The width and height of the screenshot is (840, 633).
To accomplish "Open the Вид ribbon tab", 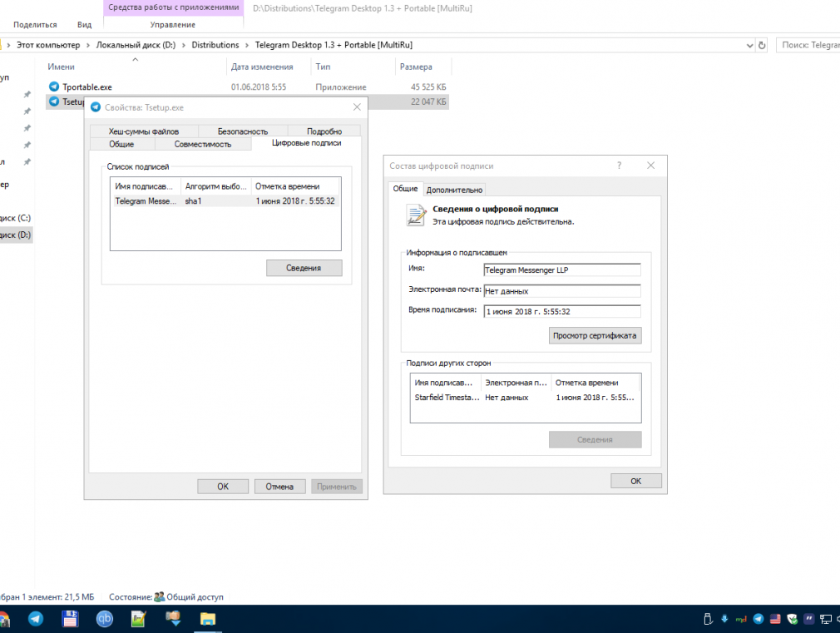I will (x=84, y=25).
